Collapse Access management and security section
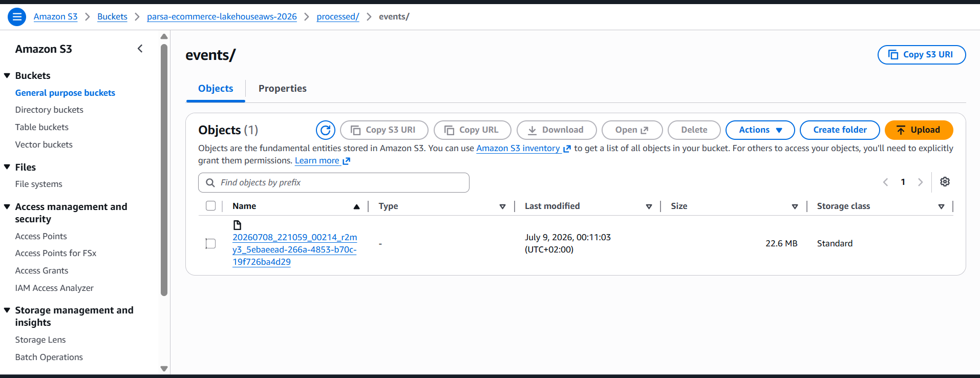 tap(7, 206)
